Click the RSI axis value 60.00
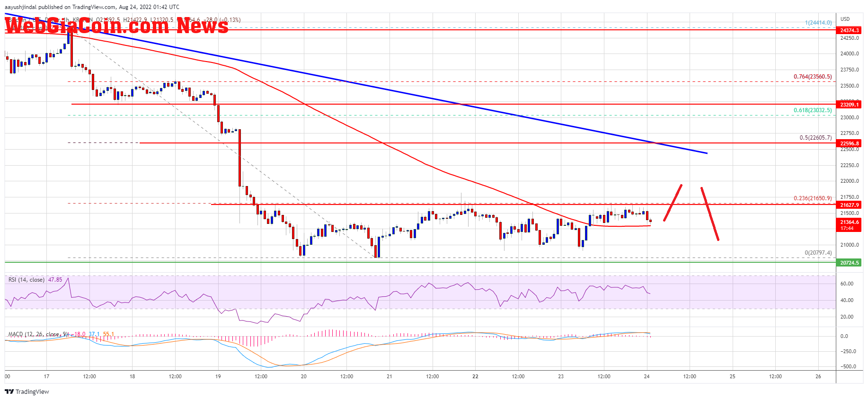This screenshot has width=868, height=400. [x=847, y=284]
